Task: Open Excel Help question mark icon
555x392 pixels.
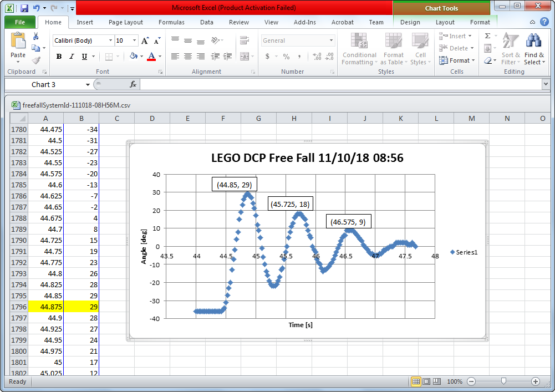Action: 544,22
